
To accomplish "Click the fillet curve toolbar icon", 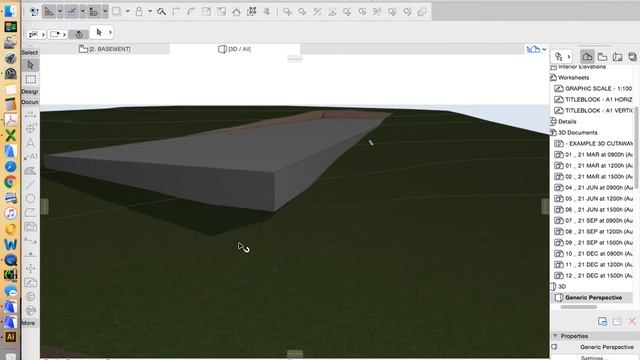I will (191, 11).
